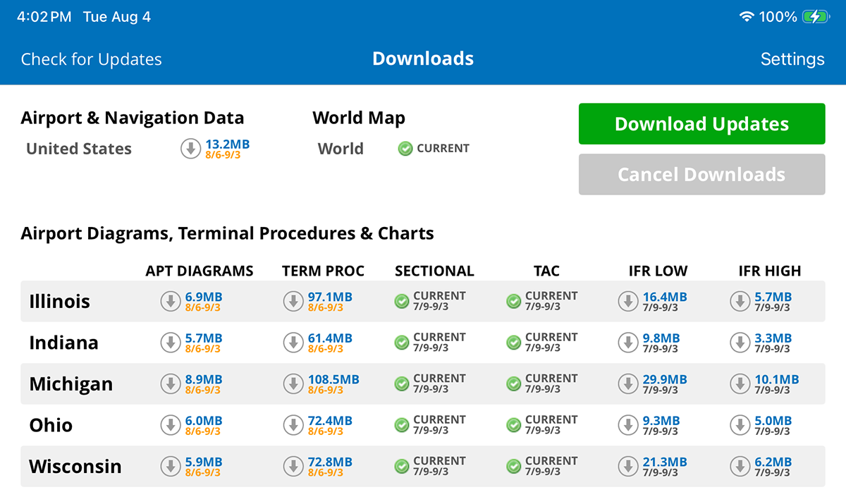The image size is (846, 504).
Task: Tap the IFR LOW column header
Action: coord(658,271)
